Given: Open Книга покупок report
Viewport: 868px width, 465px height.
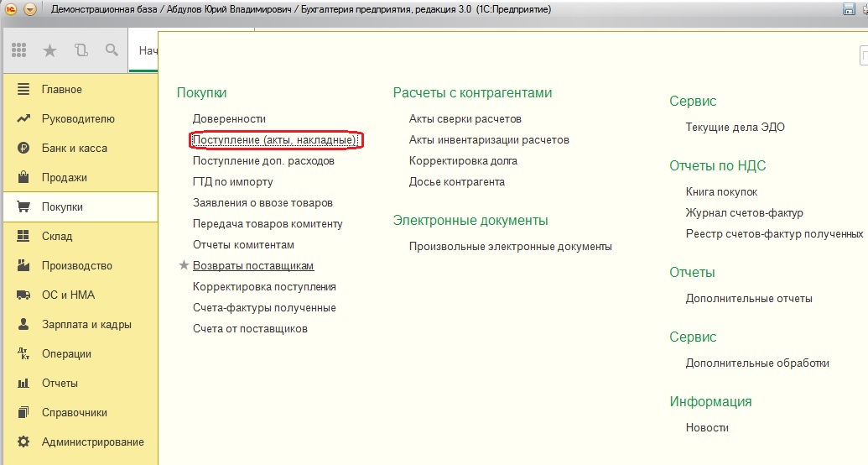Looking at the screenshot, I should 721,191.
